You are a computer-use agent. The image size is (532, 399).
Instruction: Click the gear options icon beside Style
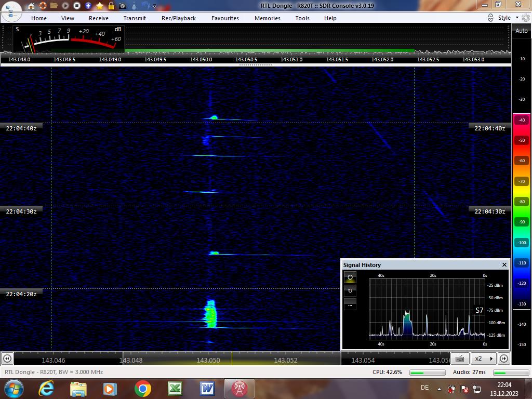[526, 18]
